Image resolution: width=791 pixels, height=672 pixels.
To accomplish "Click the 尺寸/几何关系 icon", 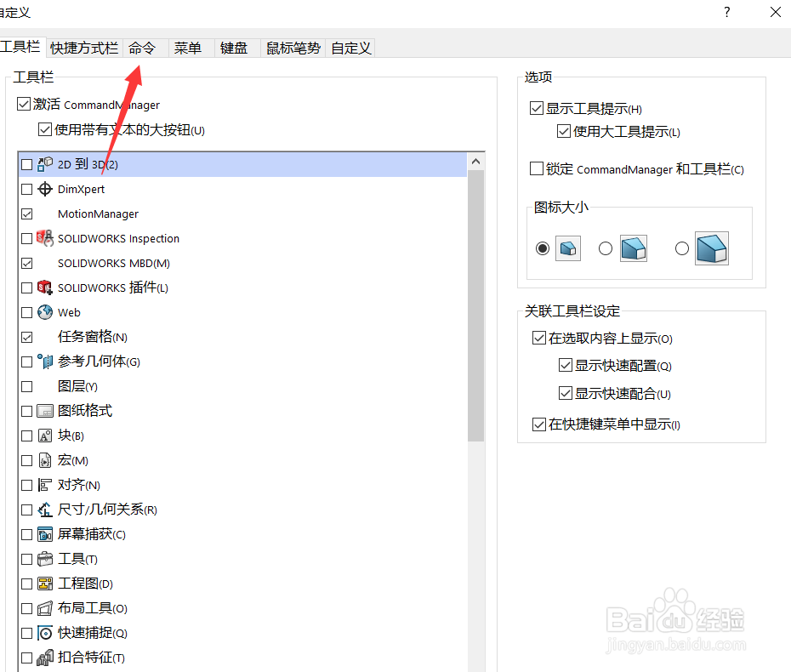I will tap(45, 510).
